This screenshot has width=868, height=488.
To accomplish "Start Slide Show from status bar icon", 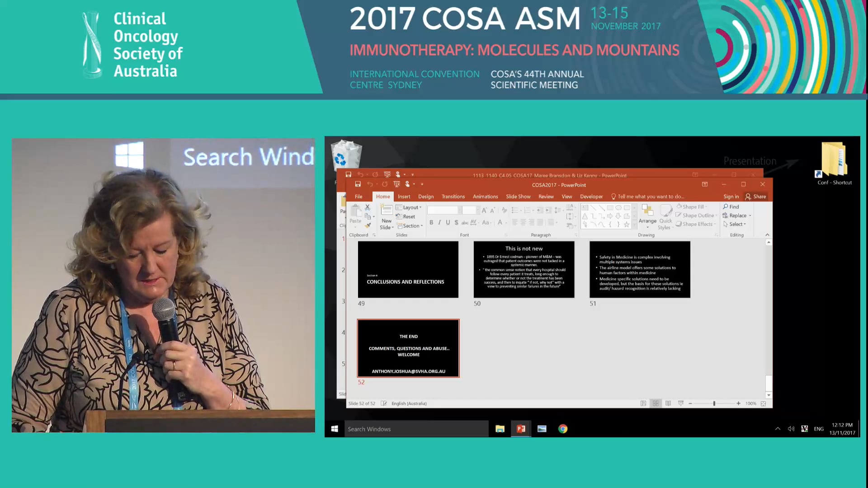I will (x=680, y=404).
